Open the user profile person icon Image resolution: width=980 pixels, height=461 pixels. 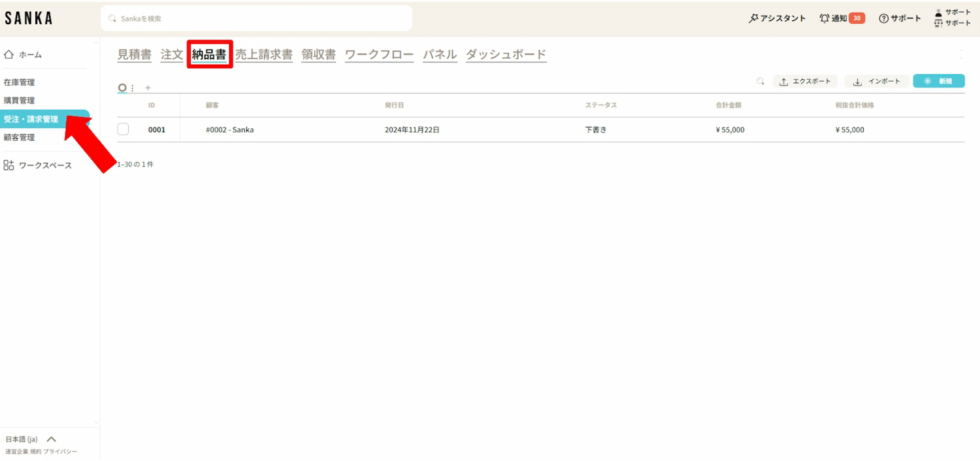939,12
